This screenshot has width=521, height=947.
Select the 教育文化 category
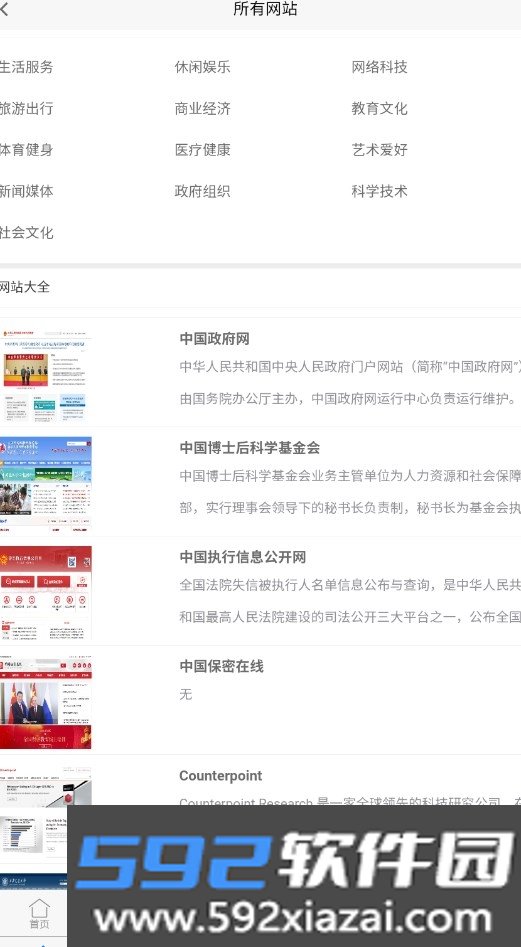(x=379, y=108)
